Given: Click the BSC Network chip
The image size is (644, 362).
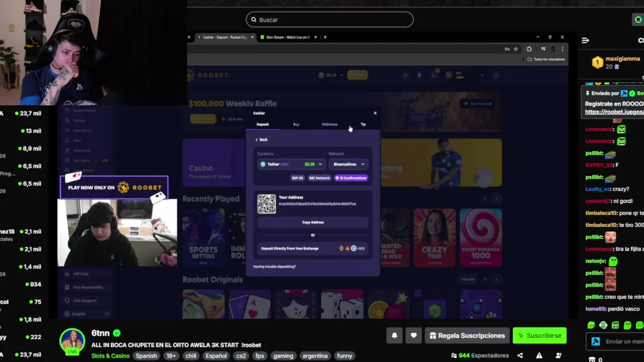Looking at the screenshot, I should (x=319, y=178).
